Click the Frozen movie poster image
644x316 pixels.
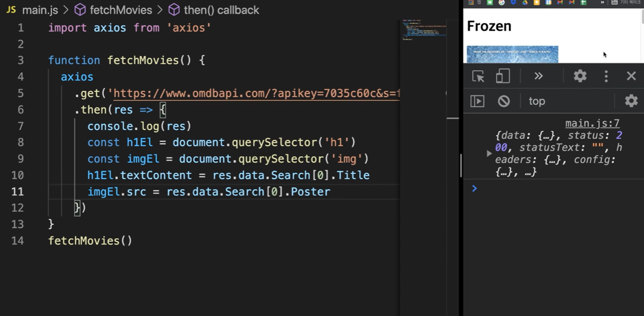512,54
